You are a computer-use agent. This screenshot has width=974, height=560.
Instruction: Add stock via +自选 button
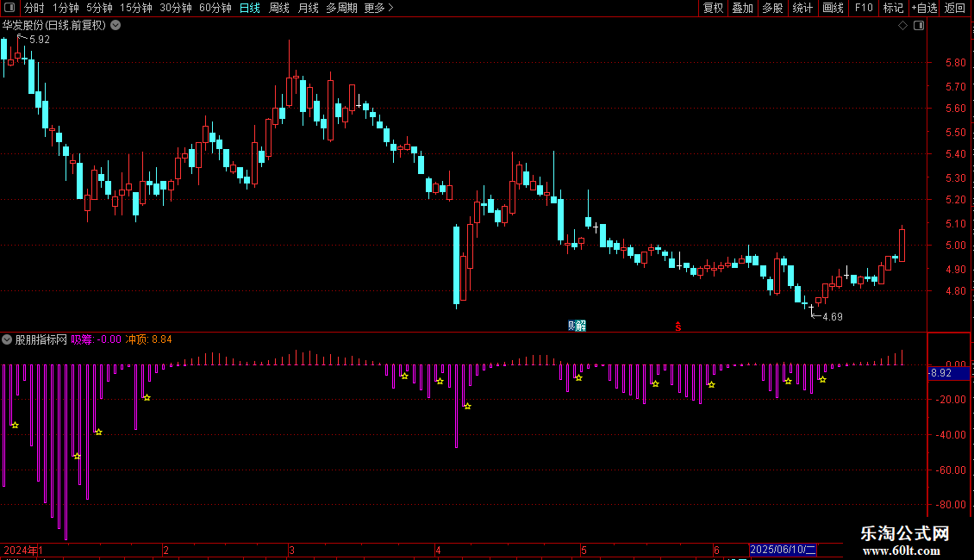pyautogui.click(x=924, y=8)
